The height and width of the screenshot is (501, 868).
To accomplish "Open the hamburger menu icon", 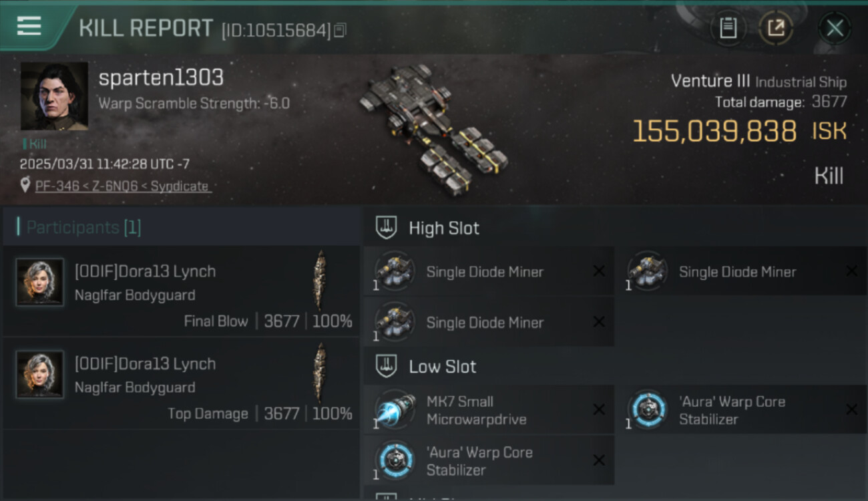I will click(29, 26).
